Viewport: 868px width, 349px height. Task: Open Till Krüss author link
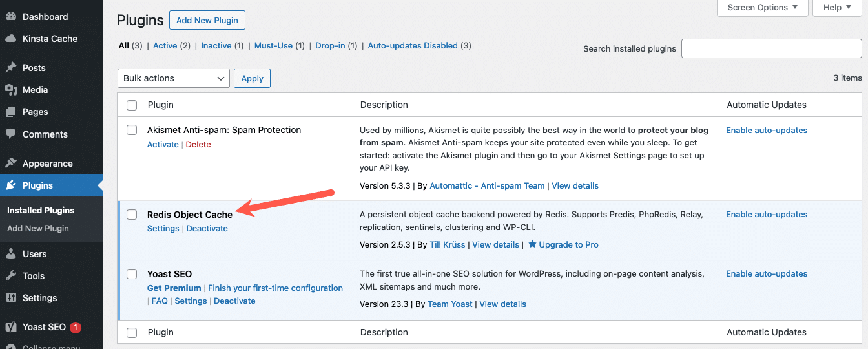(x=448, y=245)
